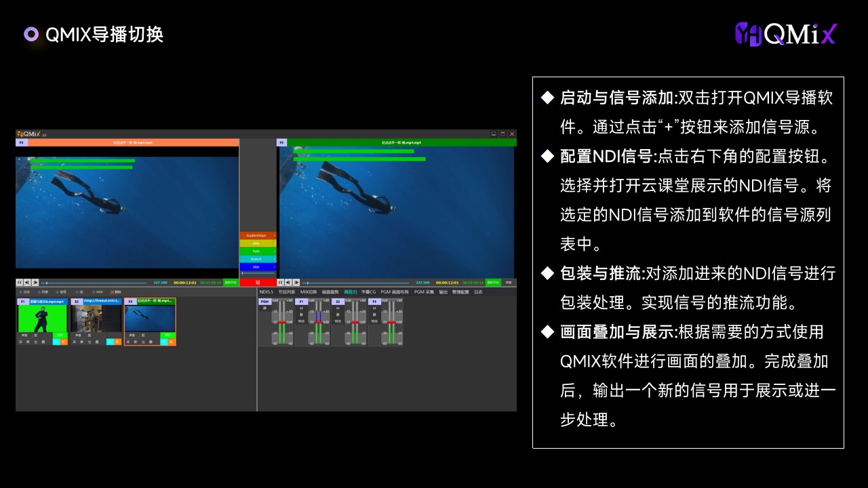This screenshot has height=488, width=868.
Task: Open green Fade transition dropdown
Action: [x=275, y=251]
